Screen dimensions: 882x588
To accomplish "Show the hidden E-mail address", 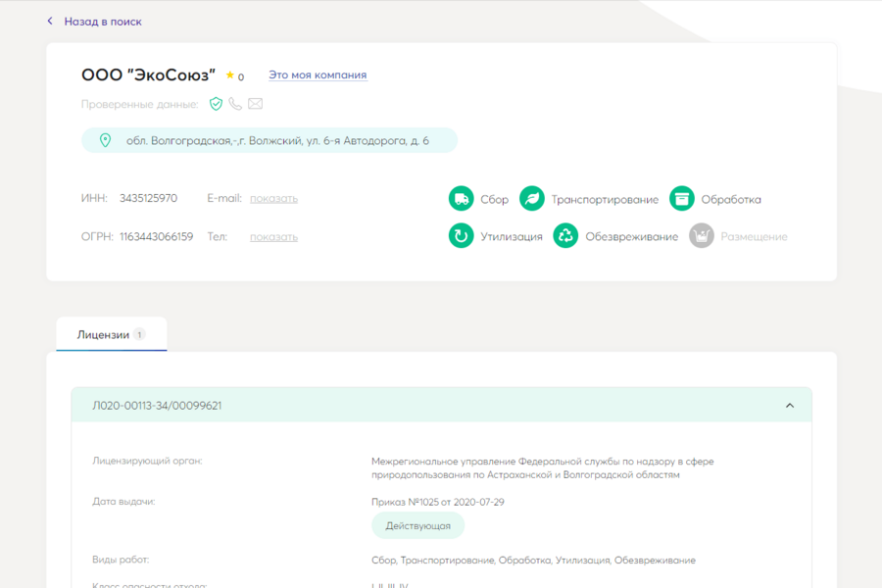I will (274, 198).
